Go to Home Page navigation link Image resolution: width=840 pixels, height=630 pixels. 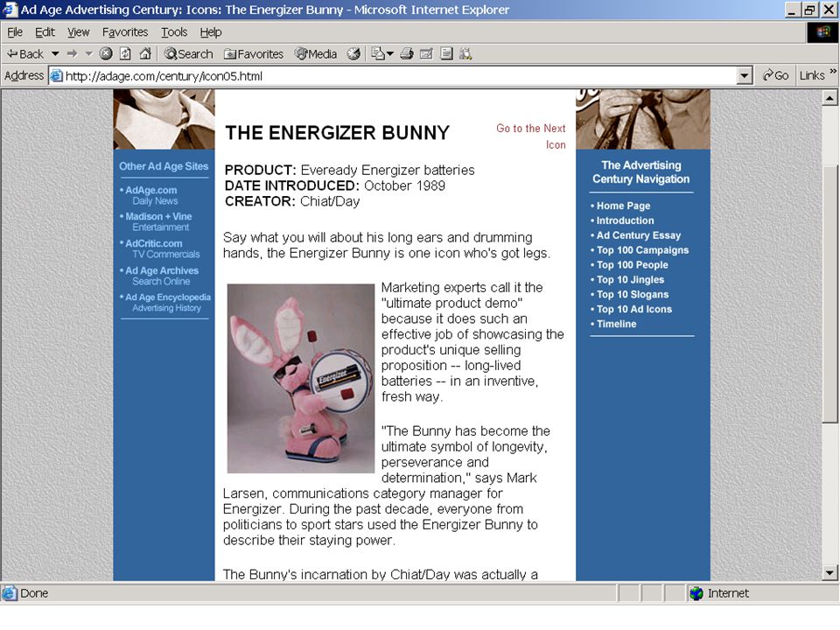tap(623, 206)
